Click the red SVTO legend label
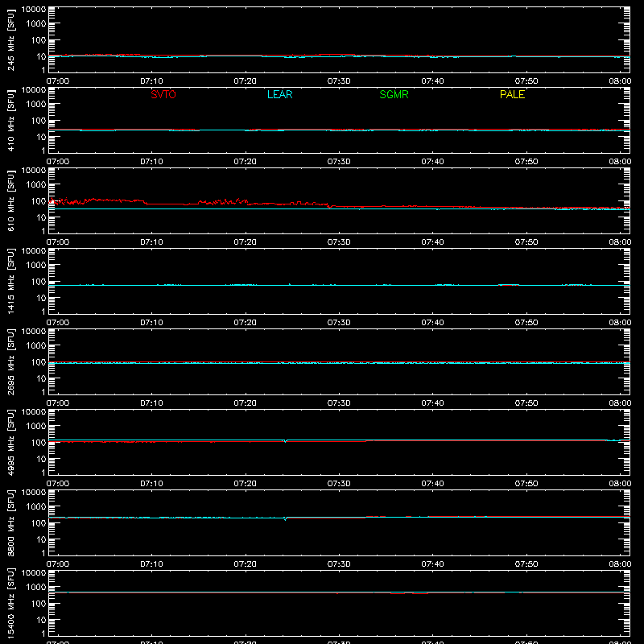The width and height of the screenshot is (644, 644). tap(163, 94)
